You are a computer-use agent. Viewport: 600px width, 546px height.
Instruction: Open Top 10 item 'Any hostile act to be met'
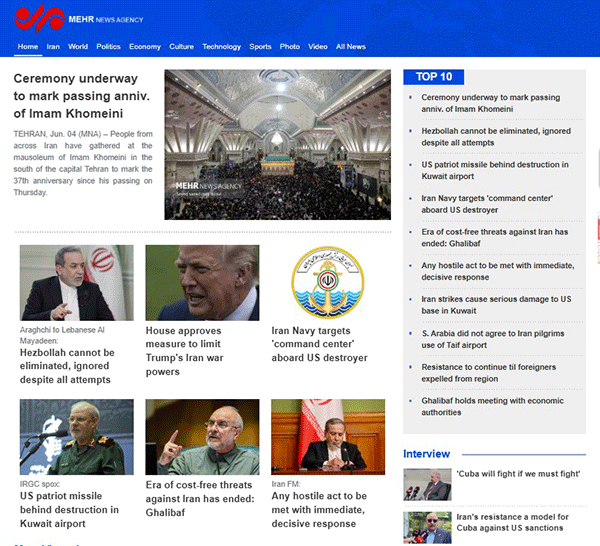coord(497,271)
